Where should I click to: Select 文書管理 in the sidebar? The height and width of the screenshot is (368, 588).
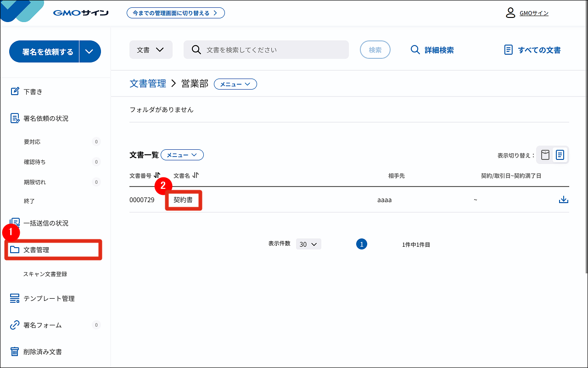[36, 250]
